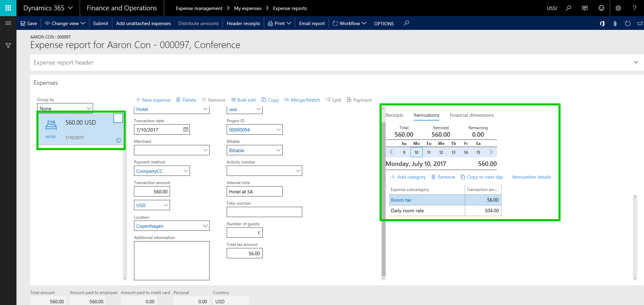The image size is (644, 305).
Task: Refresh the page with circular arrow icon
Action: tap(628, 23)
